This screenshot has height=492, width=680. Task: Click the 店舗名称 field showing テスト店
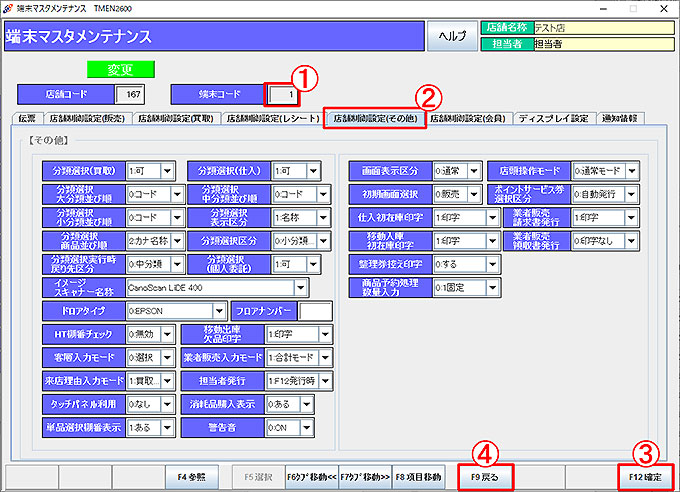pyautogui.click(x=604, y=28)
